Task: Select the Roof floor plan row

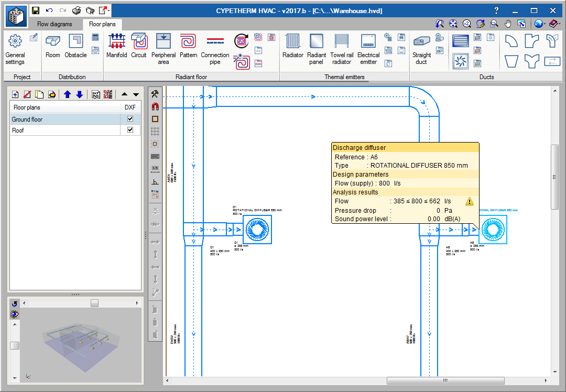Action: 63,130
